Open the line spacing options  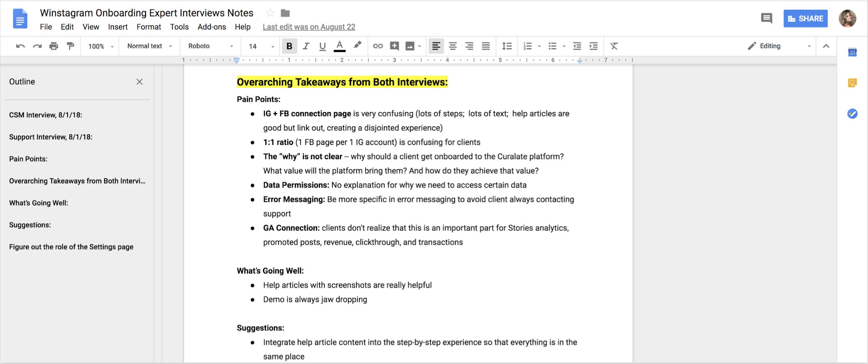pos(507,46)
